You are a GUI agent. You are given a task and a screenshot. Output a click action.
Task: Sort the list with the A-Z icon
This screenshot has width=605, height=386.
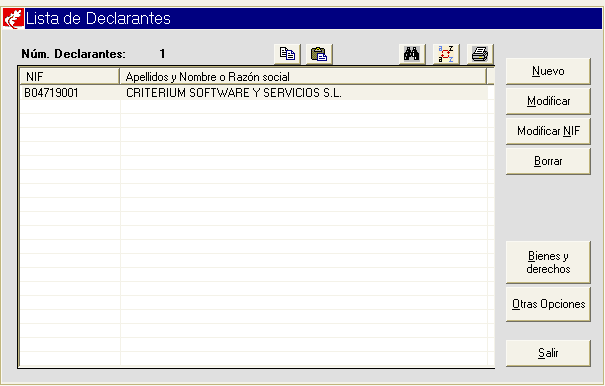446,54
